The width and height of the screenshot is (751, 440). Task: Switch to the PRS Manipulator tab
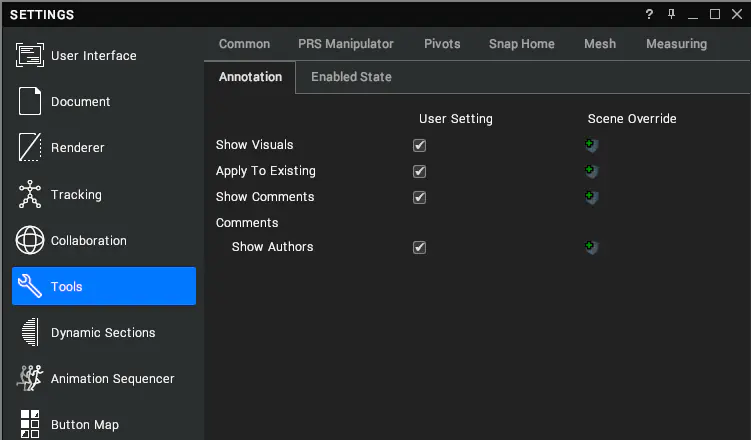(x=346, y=44)
